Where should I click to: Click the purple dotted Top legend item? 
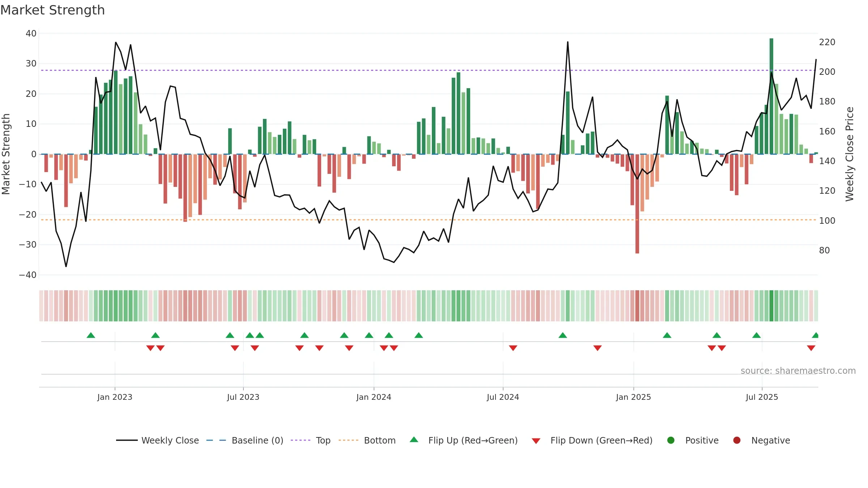click(311, 440)
